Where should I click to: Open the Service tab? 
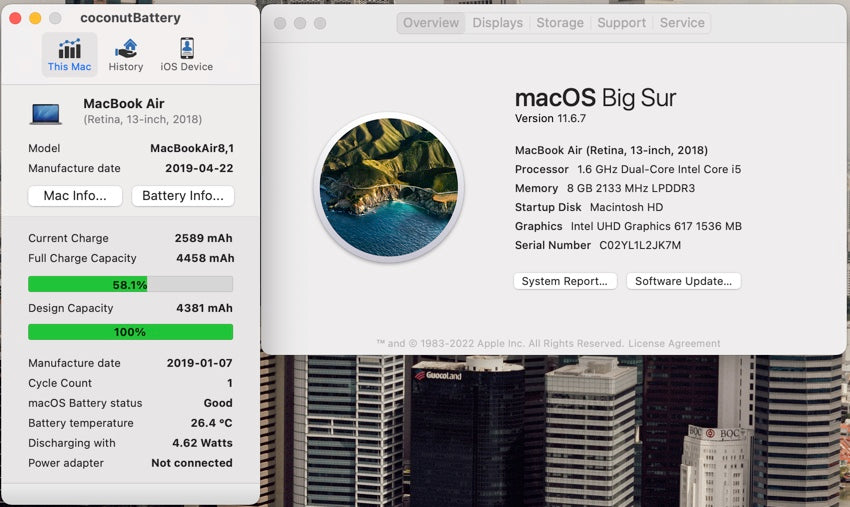click(682, 23)
